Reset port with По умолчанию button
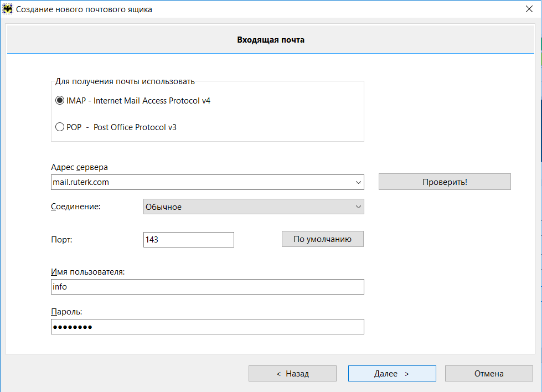 point(322,239)
